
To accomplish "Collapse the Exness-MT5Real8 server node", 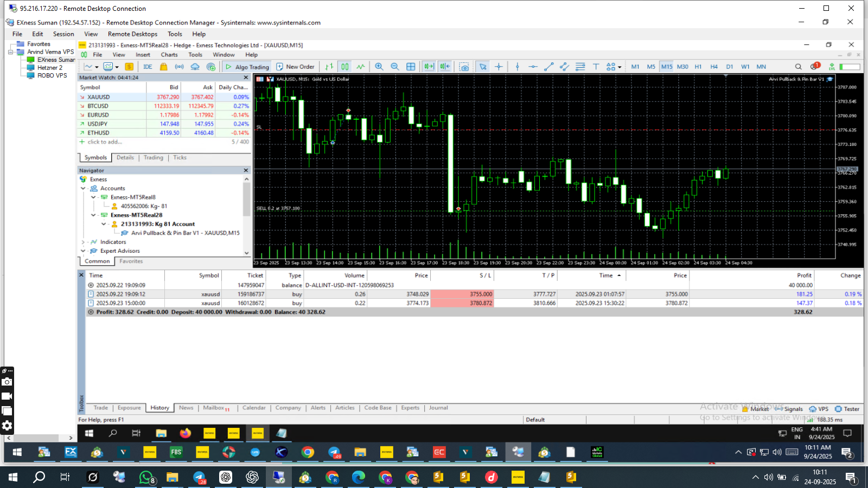I will 93,197.
